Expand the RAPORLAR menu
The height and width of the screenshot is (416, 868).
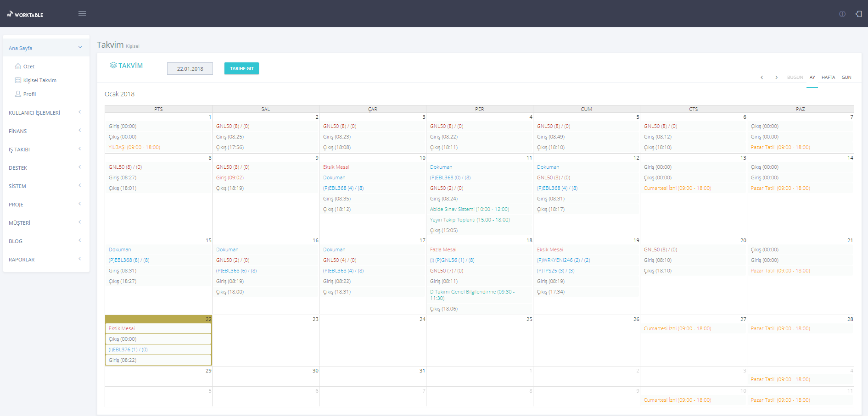point(46,260)
